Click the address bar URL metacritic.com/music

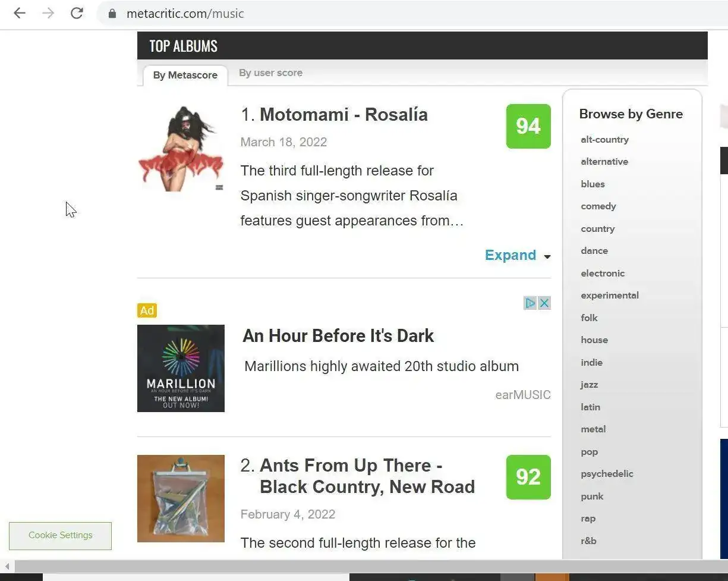[185, 13]
